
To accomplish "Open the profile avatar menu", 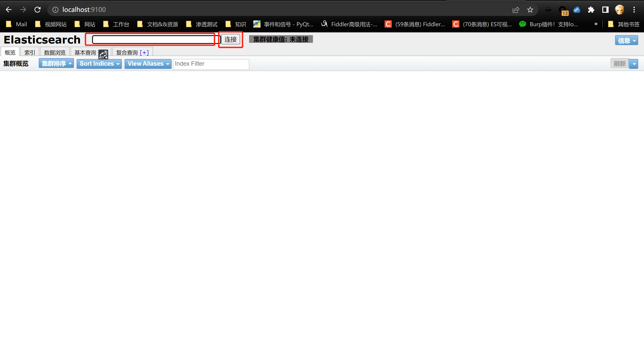I will click(x=620, y=9).
